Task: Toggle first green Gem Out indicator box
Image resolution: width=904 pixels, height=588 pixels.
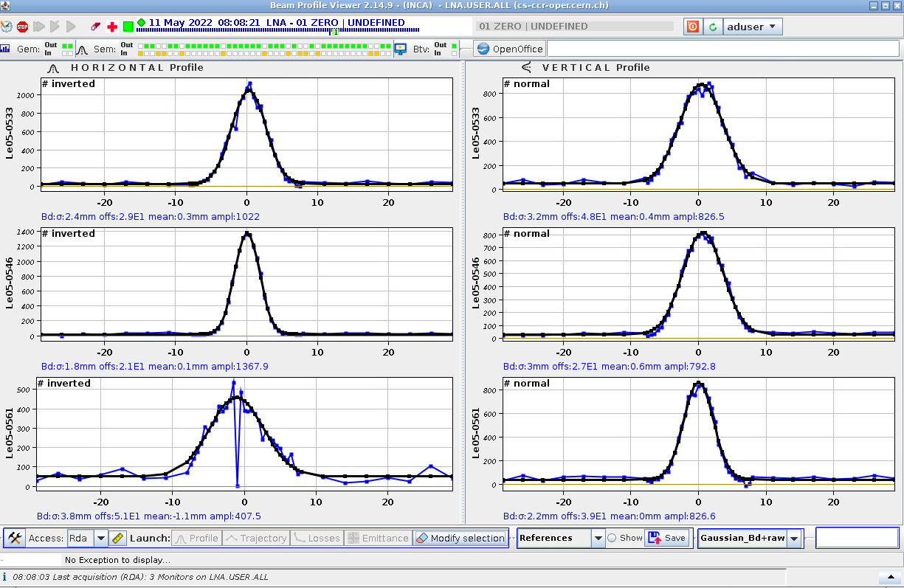Action: [63, 46]
